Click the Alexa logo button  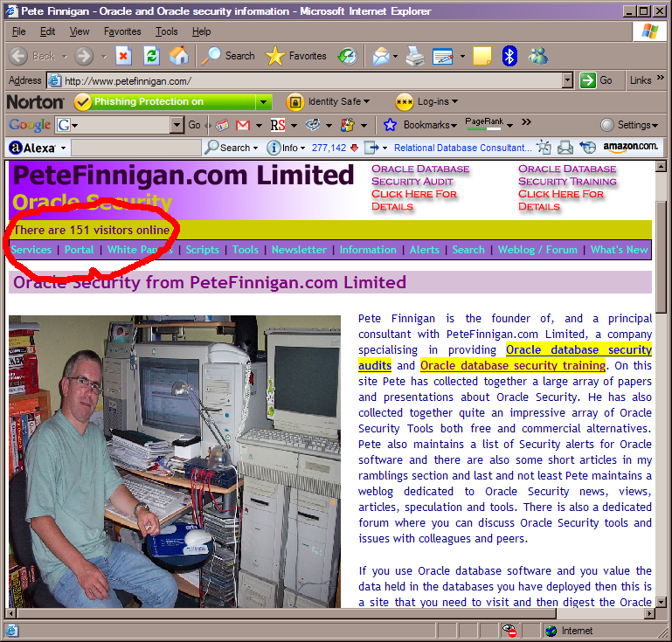pyautogui.click(x=32, y=148)
